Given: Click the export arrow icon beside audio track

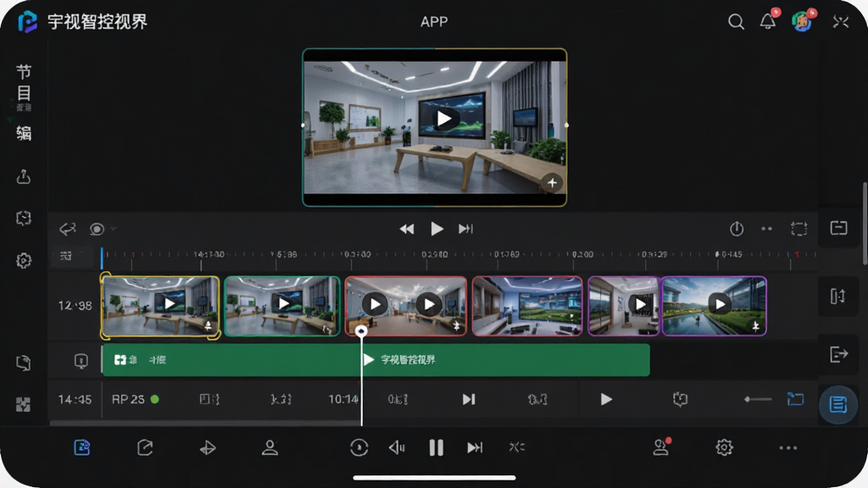Looking at the screenshot, I should pyautogui.click(x=838, y=354).
